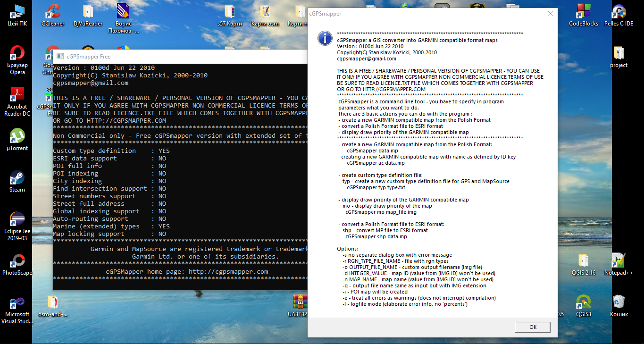
Task: Click "Street full address" row in console
Action: pyautogui.click(x=109, y=204)
